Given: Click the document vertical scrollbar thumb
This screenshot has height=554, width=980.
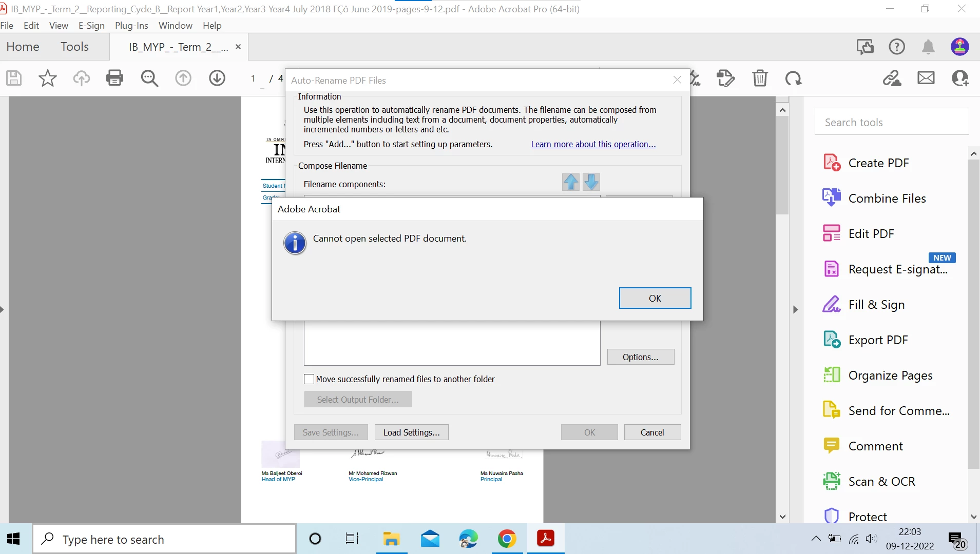Looking at the screenshot, I should click(x=782, y=165).
